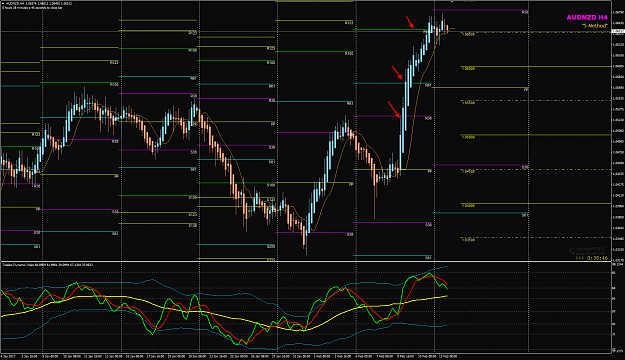Select the yellow bar countdown timer 0:38:46
Viewport: 625px width, 360px height.
click(592, 258)
